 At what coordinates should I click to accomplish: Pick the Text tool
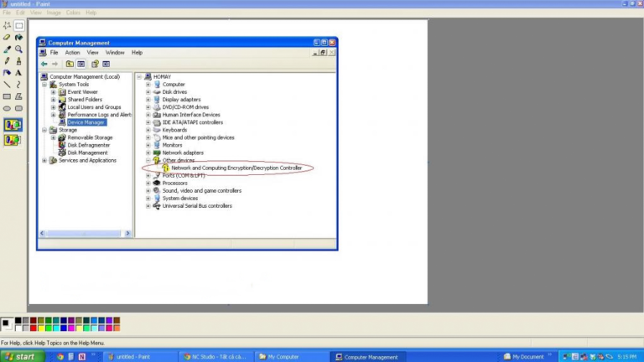pos(18,72)
